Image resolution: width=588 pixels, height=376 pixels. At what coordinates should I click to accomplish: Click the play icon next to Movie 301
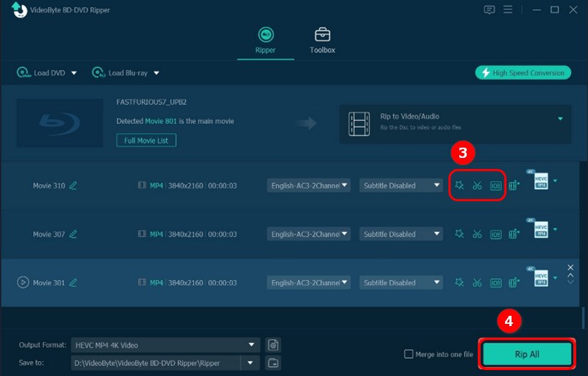click(23, 283)
